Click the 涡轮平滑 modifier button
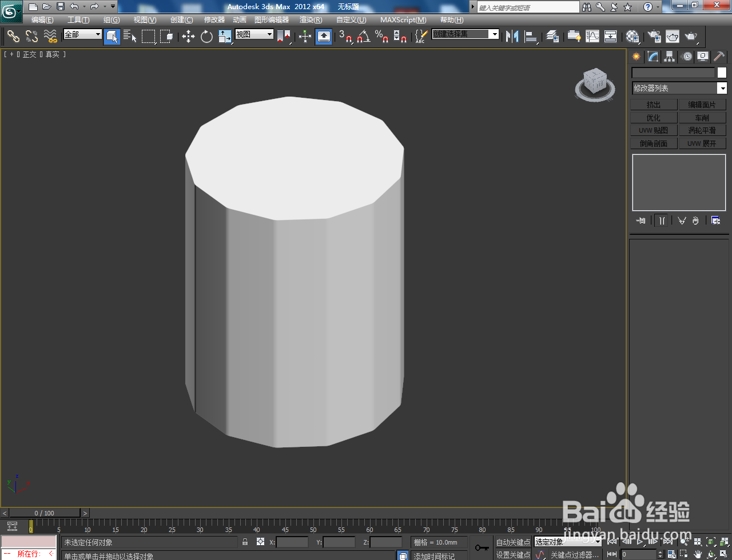This screenshot has width=732, height=560. point(702,130)
